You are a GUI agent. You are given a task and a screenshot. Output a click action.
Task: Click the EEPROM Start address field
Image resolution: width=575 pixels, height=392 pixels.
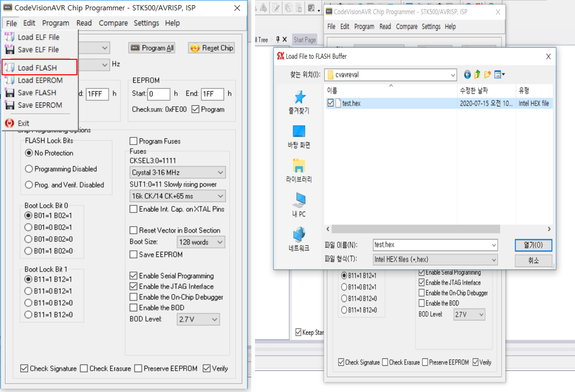point(159,94)
